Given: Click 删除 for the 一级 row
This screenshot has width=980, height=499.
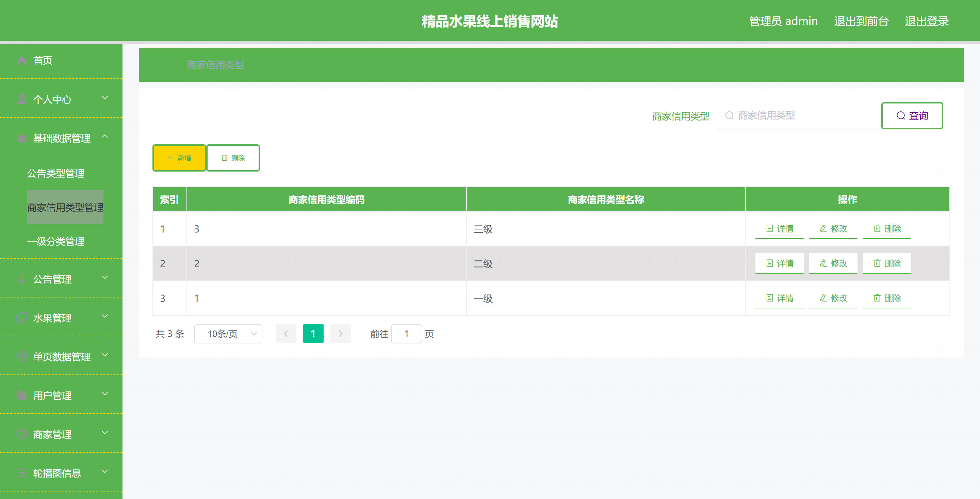Looking at the screenshot, I should (887, 298).
